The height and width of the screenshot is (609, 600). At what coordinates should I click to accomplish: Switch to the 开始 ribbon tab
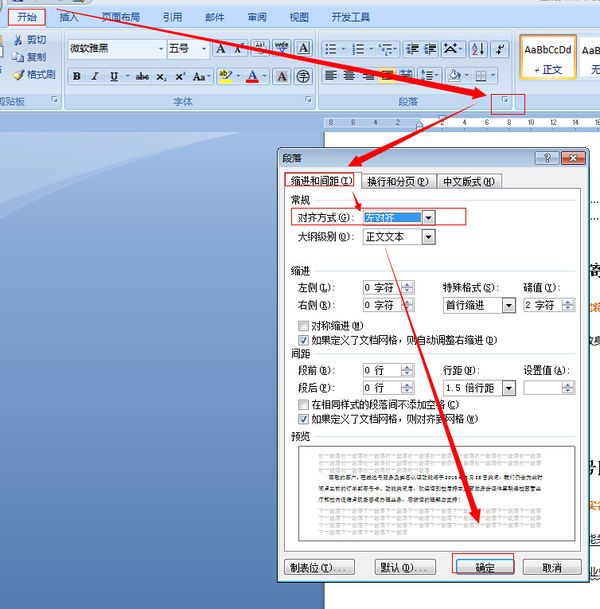click(x=27, y=17)
